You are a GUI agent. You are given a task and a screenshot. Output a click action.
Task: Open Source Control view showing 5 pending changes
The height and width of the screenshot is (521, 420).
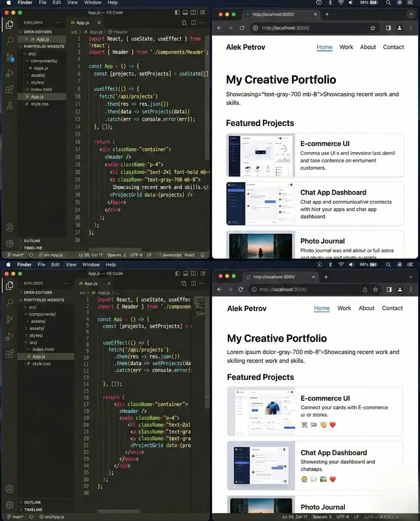click(x=9, y=58)
